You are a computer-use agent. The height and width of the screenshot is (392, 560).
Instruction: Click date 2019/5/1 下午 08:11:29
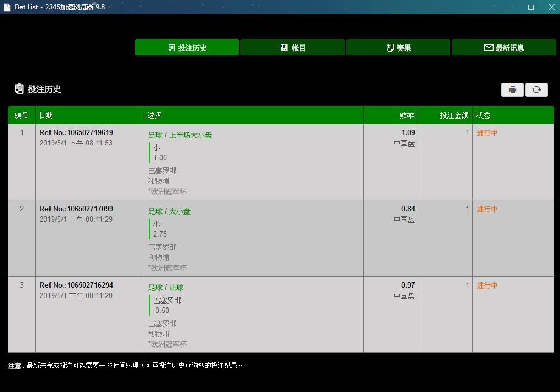coord(76,219)
